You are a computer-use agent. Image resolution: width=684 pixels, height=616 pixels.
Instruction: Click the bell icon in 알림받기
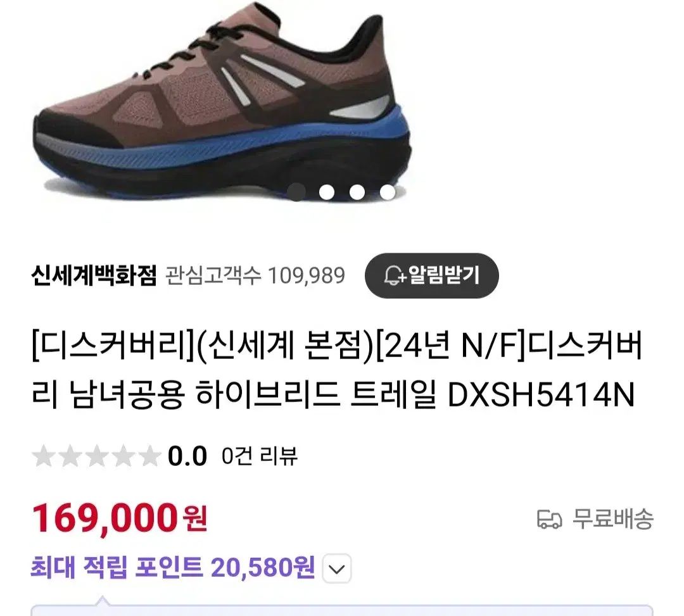tap(394, 275)
